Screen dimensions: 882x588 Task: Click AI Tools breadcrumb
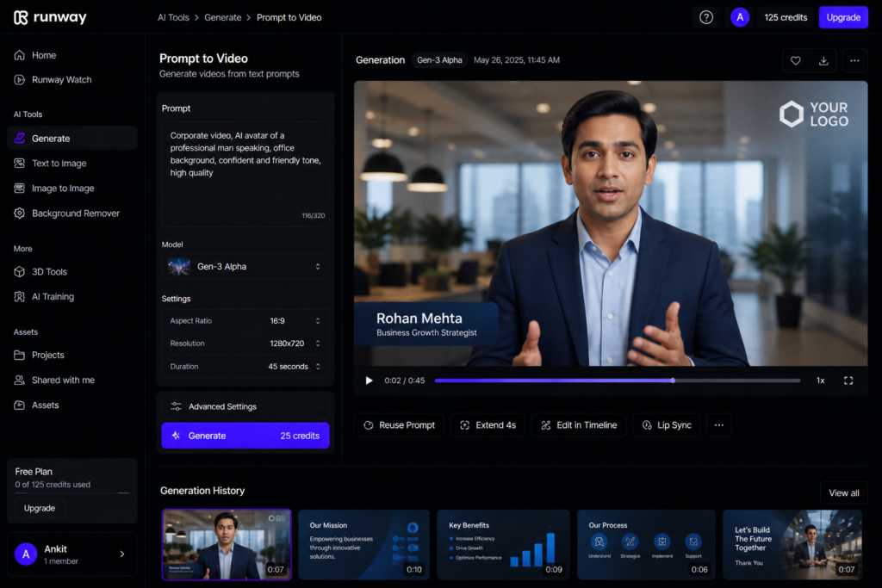173,17
